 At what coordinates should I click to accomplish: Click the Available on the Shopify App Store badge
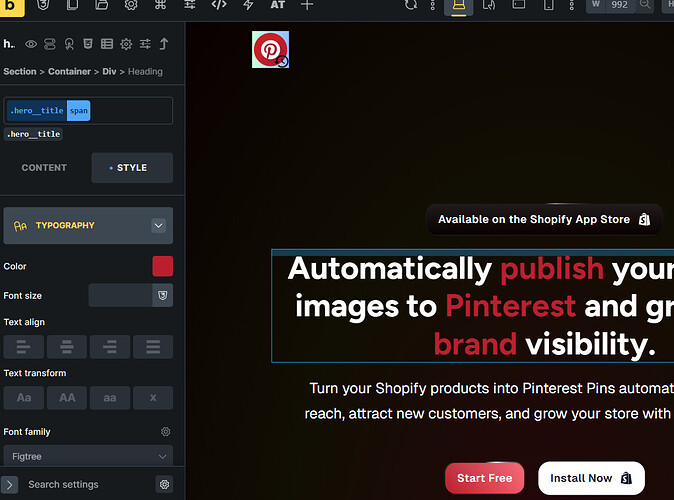click(x=544, y=219)
